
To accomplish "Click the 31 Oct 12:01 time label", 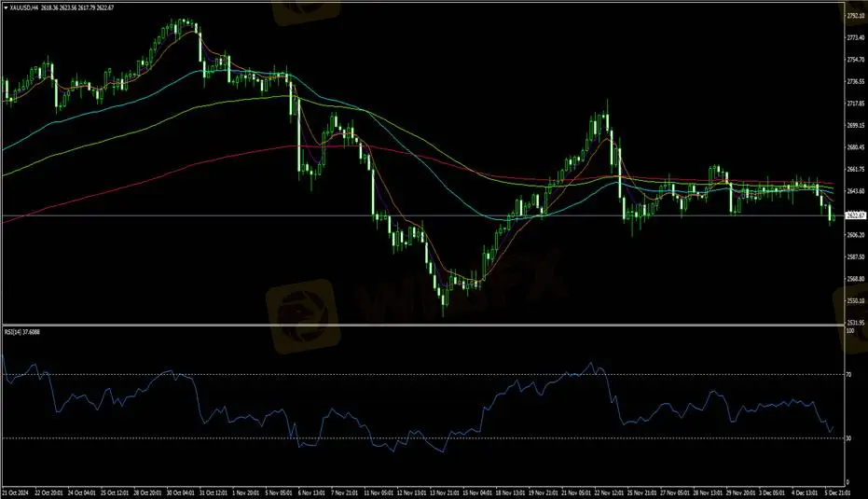I will click(x=214, y=492).
